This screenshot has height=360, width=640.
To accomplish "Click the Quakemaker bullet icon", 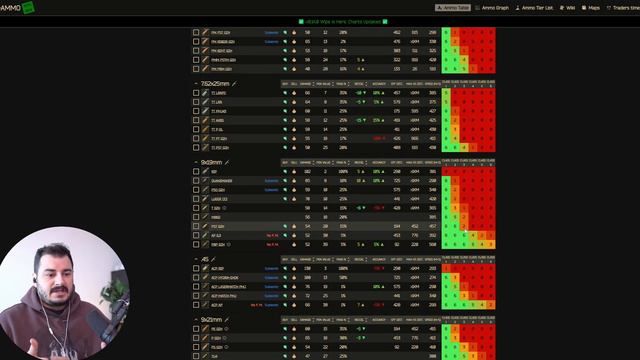I will [205, 181].
